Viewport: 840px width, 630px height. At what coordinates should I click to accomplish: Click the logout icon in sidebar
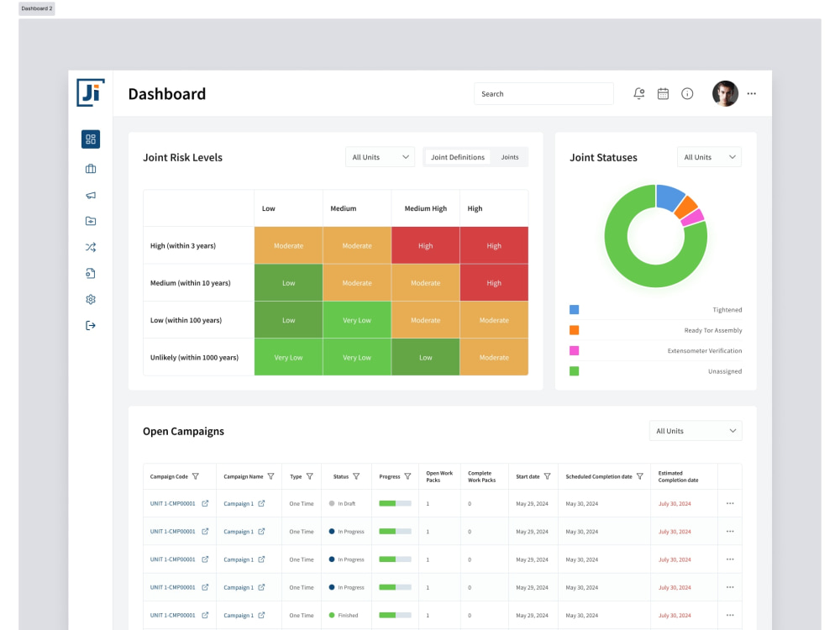91,325
